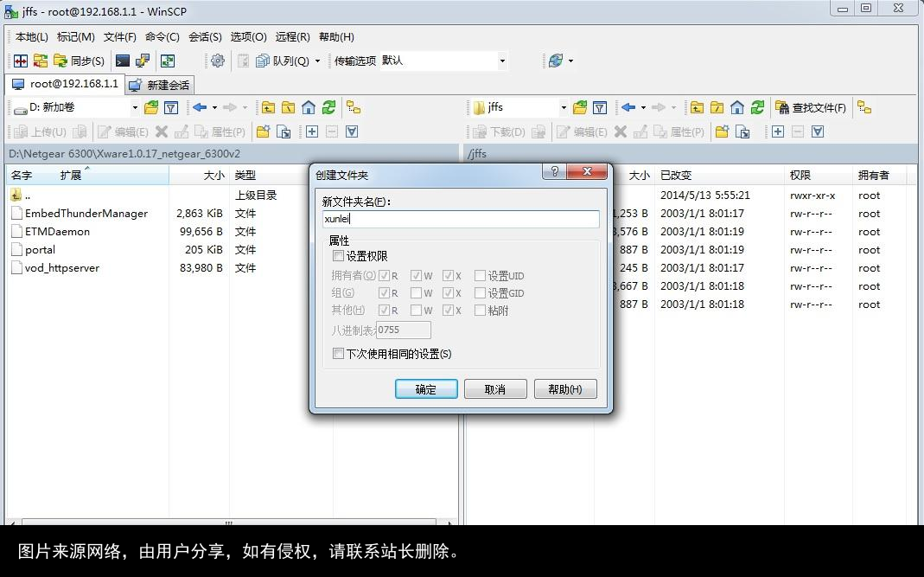Viewport: 924px width, 577px height.
Task: Open the Preferences gear icon on toolbar
Action: 219,61
